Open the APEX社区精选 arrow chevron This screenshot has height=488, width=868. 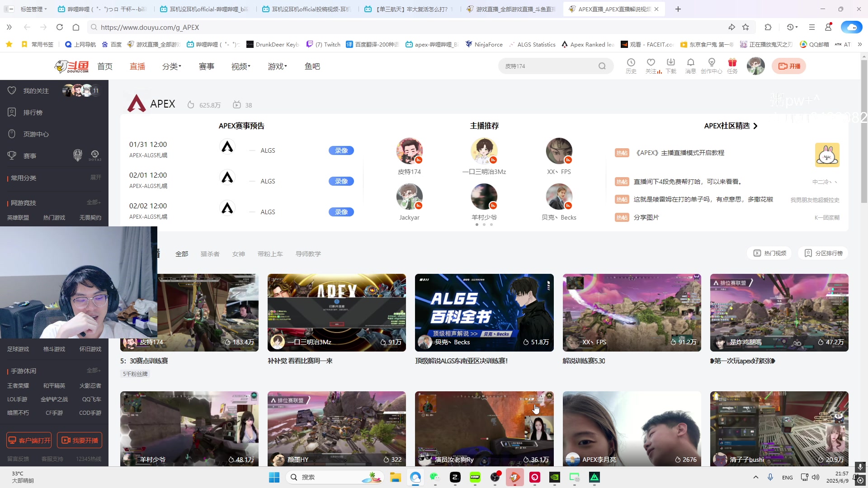[755, 126]
